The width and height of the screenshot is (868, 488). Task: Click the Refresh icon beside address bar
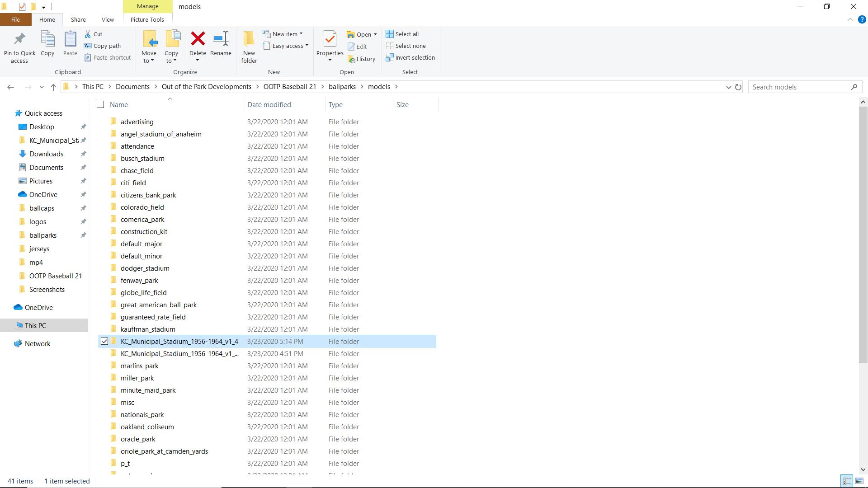738,87
